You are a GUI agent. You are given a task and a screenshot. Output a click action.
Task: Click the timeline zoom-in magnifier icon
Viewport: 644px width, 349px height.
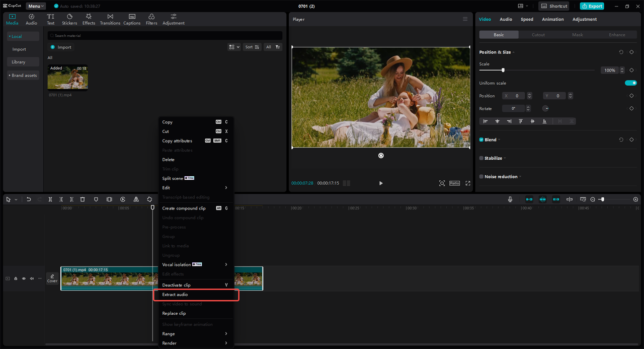[635, 199]
